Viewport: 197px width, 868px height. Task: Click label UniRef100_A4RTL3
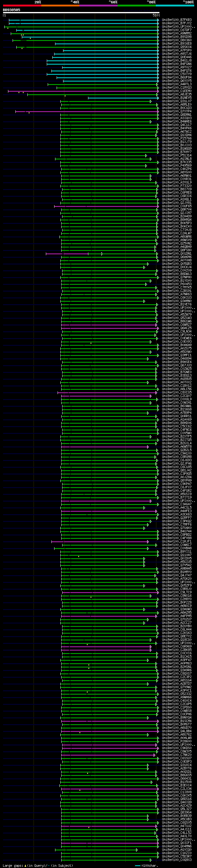pos(177,84)
